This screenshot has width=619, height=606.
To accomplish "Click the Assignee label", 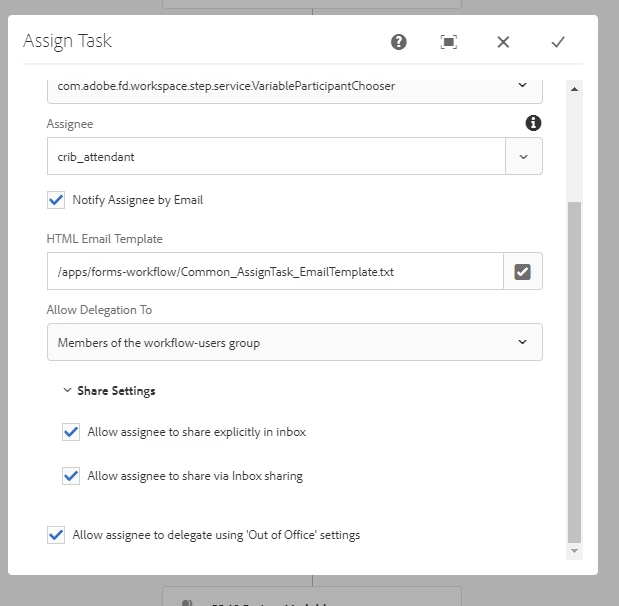I will (x=70, y=124).
